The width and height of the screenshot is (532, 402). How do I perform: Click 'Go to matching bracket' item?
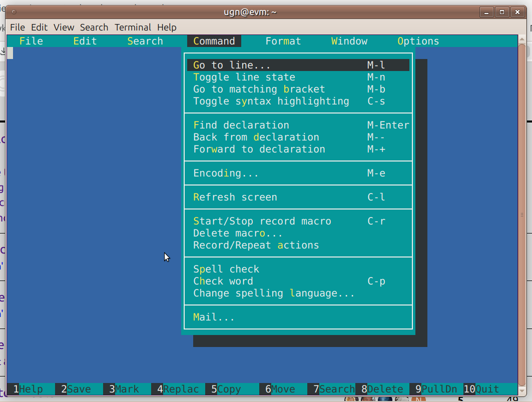[259, 89]
